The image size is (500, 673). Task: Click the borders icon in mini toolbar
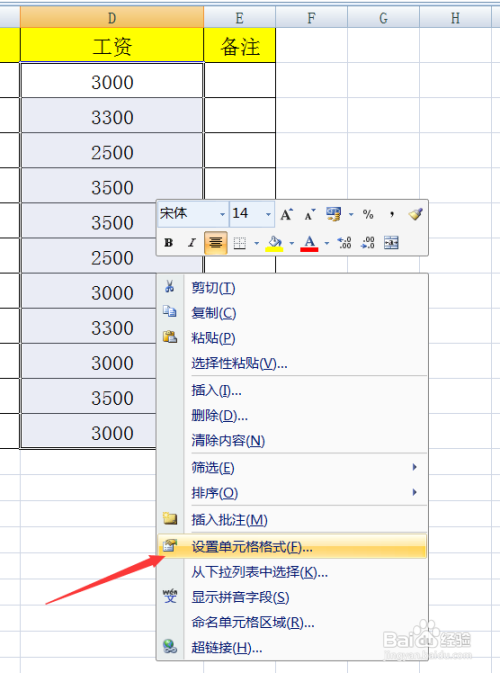[x=239, y=243]
